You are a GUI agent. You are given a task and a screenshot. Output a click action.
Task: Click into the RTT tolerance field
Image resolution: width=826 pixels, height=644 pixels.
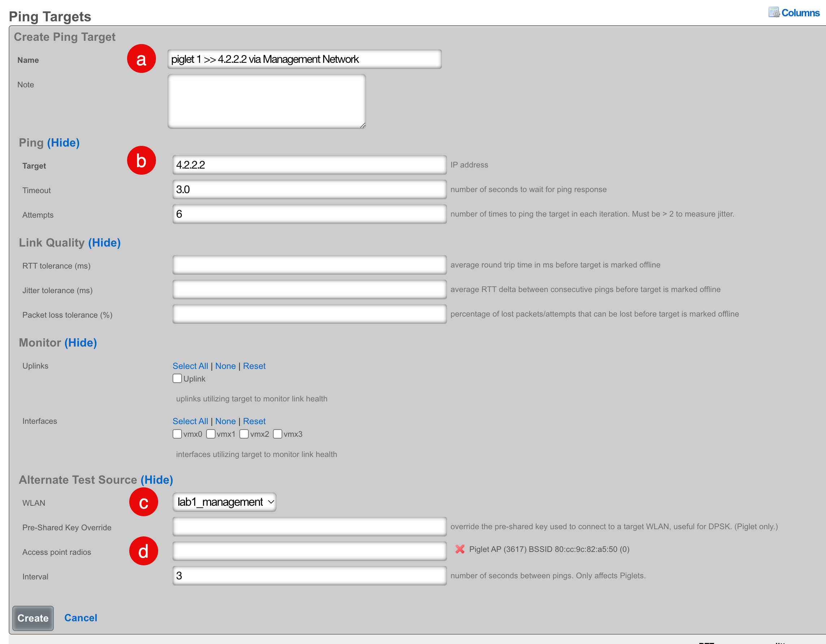tap(309, 265)
